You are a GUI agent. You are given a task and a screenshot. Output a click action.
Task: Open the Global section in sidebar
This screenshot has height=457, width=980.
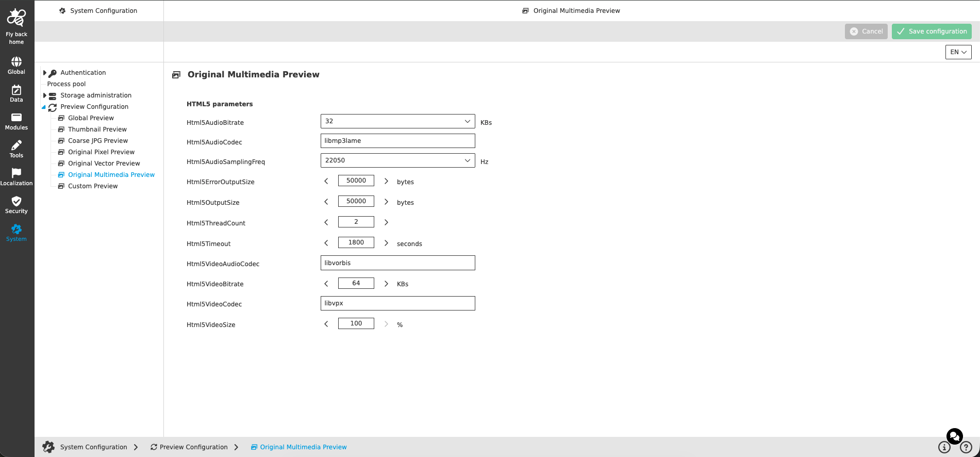click(x=16, y=66)
